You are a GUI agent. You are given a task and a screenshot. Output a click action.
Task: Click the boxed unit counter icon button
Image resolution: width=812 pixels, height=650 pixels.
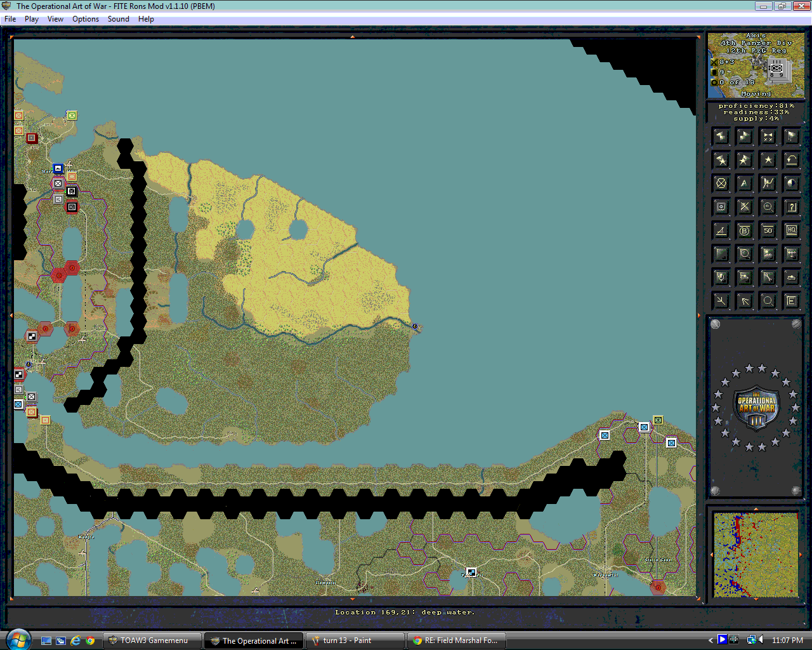point(721,207)
